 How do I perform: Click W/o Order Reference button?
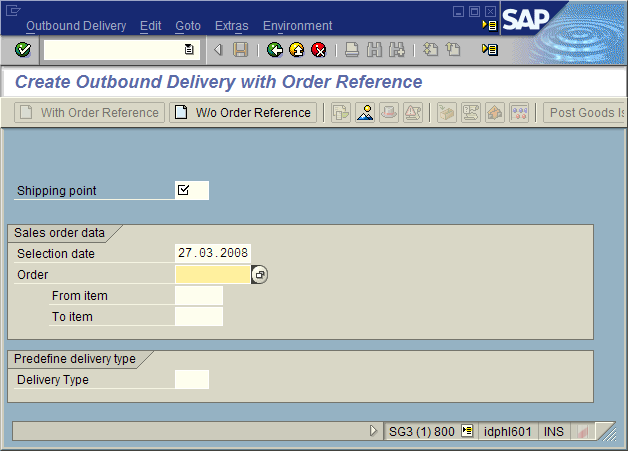click(243, 113)
